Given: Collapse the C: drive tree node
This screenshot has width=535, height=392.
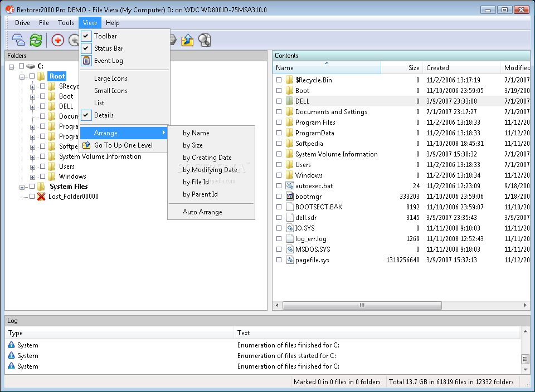Looking at the screenshot, I should 11,67.
